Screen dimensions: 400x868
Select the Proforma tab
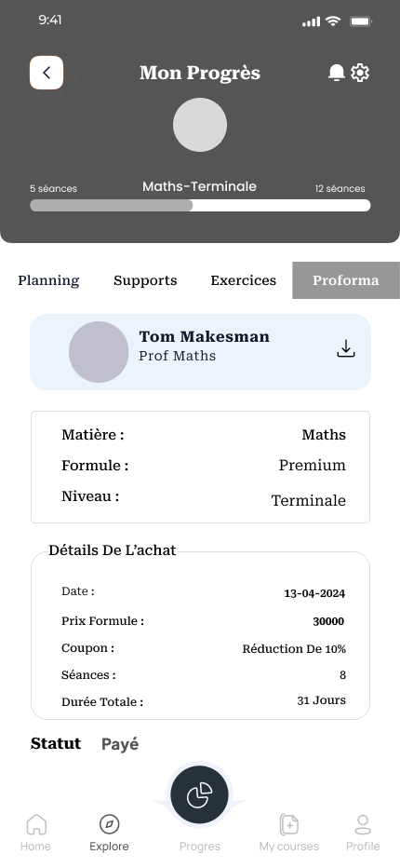tap(346, 280)
